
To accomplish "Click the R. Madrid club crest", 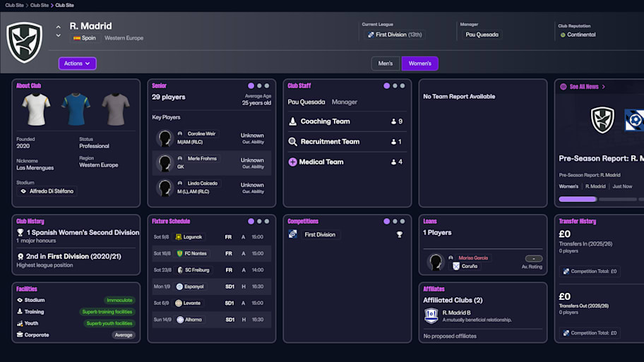I will [x=24, y=42].
